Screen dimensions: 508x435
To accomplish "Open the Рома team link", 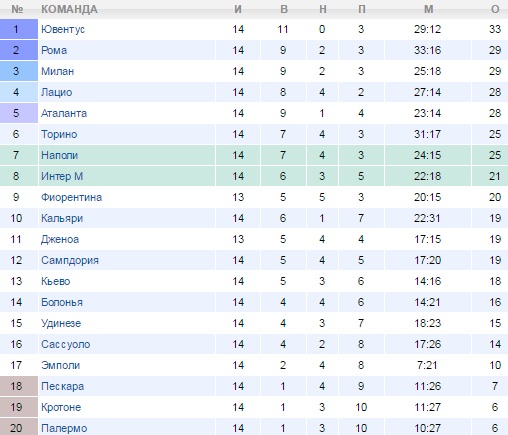I will click(54, 50).
